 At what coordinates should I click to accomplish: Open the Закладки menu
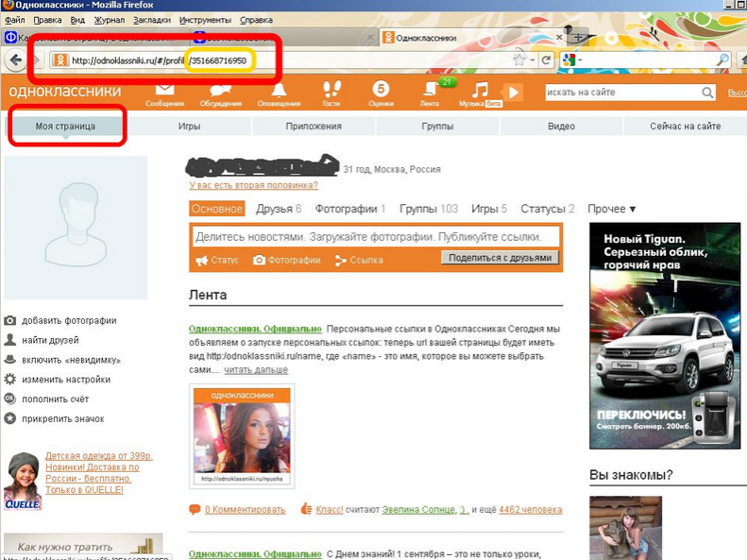pyautogui.click(x=152, y=20)
